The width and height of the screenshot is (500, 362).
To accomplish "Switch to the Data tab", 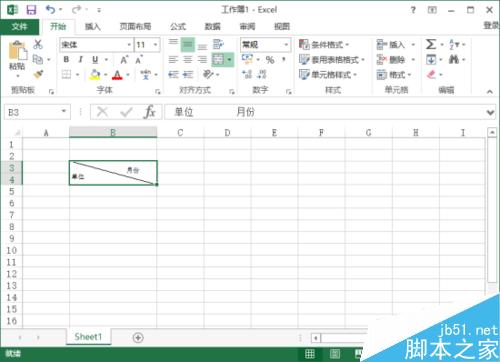I will pyautogui.click(x=213, y=27).
